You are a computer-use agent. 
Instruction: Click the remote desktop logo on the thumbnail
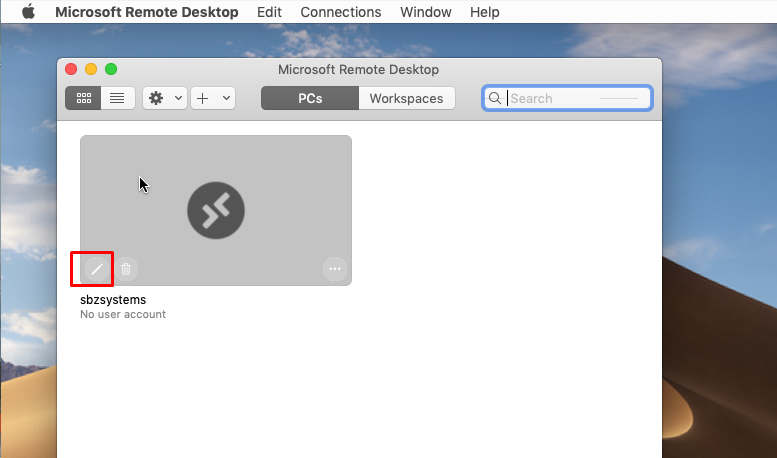click(x=216, y=210)
